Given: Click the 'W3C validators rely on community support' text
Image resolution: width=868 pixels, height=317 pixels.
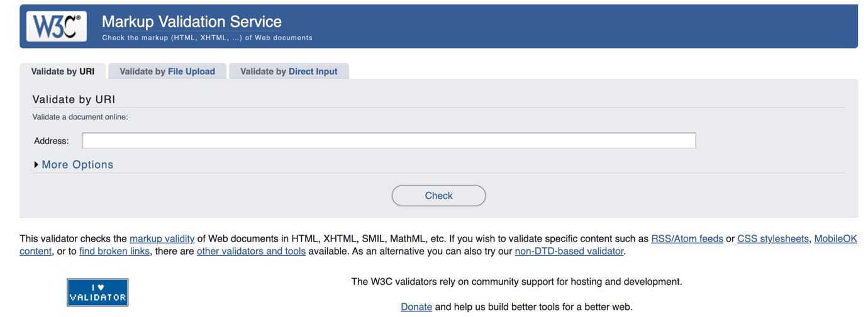Looking at the screenshot, I should tap(516, 282).
